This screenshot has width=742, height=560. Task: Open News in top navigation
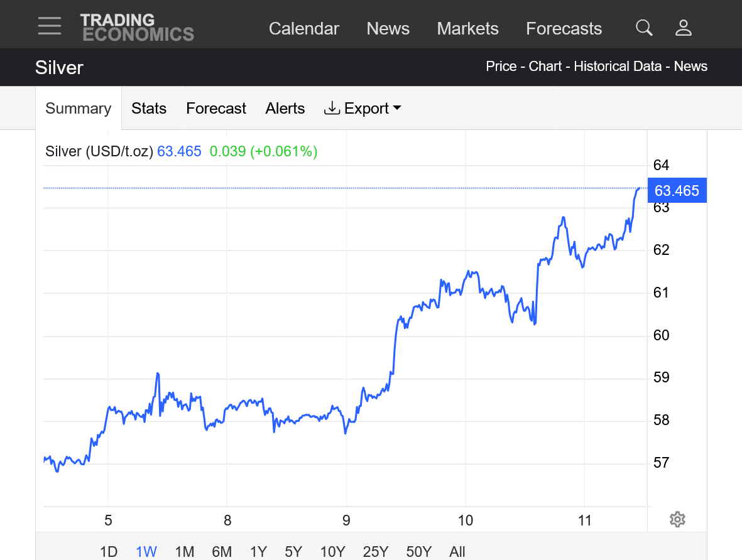(x=388, y=29)
